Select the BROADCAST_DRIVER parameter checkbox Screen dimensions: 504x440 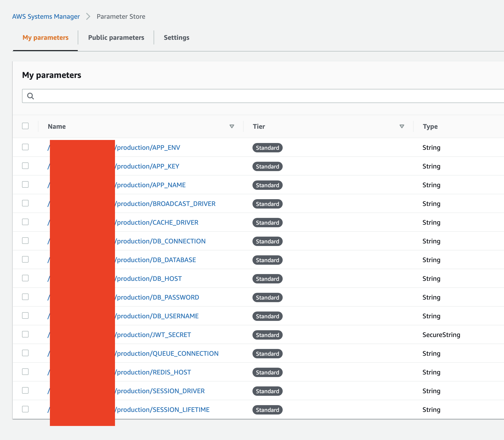(x=25, y=203)
